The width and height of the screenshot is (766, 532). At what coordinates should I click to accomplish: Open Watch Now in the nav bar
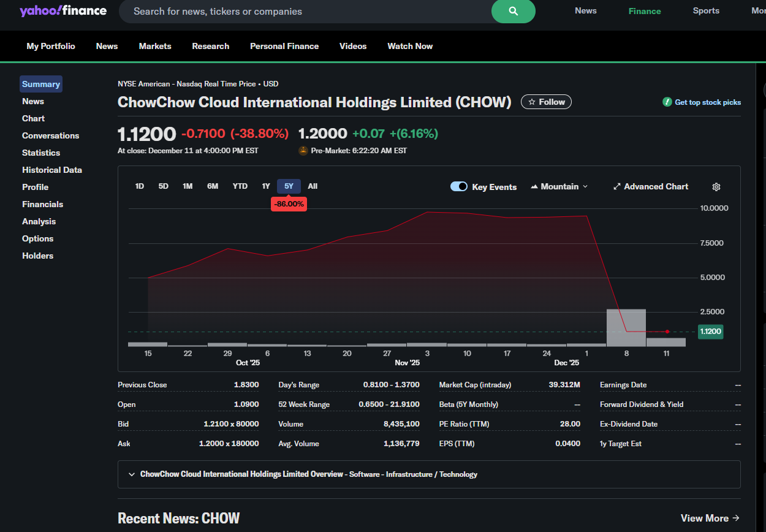(410, 47)
